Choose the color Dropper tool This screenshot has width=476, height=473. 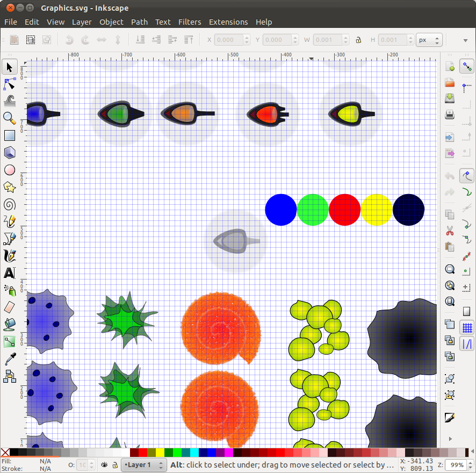[10, 359]
